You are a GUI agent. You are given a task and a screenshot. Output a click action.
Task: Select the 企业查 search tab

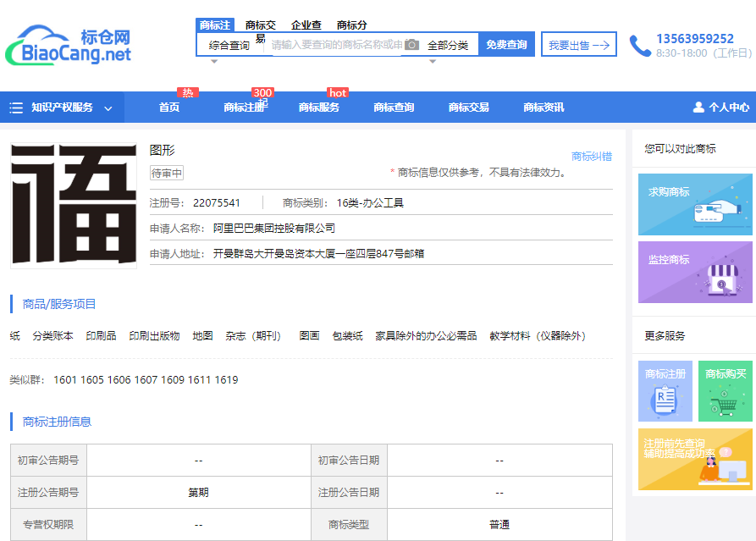pos(306,25)
